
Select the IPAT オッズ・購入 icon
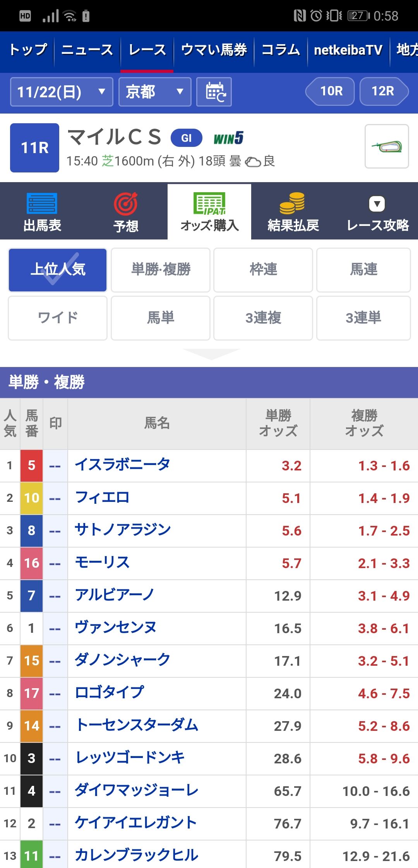click(209, 204)
